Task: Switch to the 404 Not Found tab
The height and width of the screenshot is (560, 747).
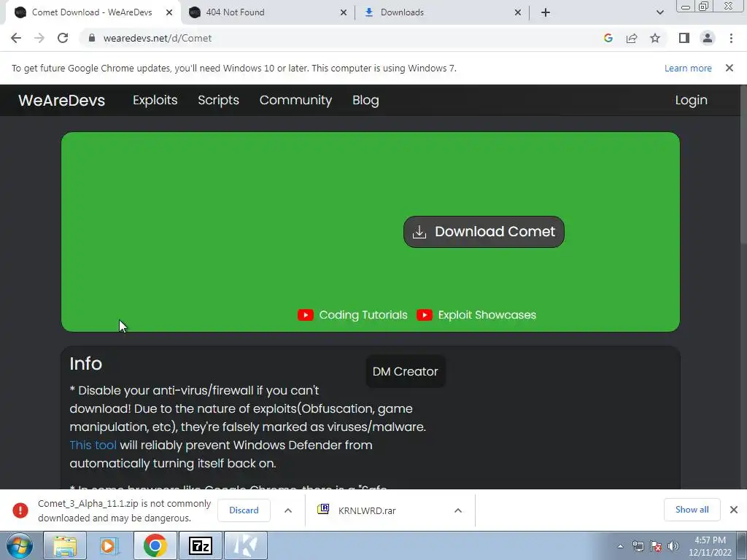Action: tap(267, 12)
